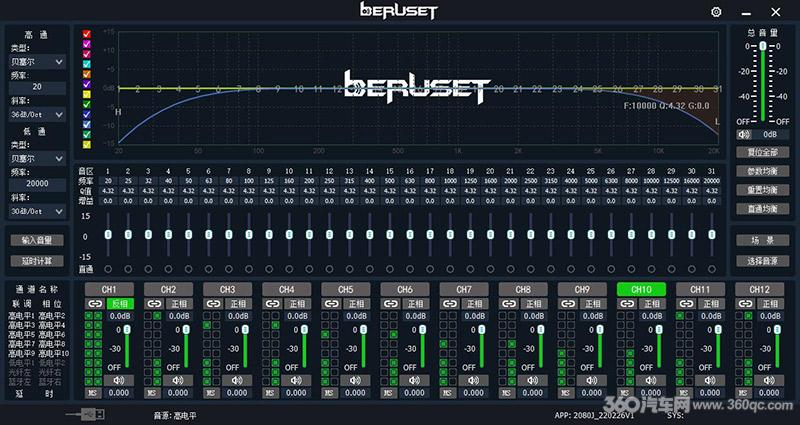Toggle the link icon on CH10

(627, 304)
